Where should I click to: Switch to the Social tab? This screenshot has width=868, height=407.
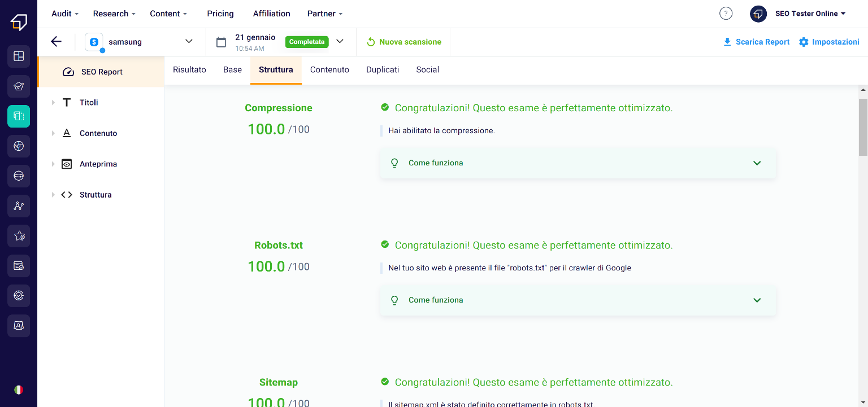pos(427,69)
